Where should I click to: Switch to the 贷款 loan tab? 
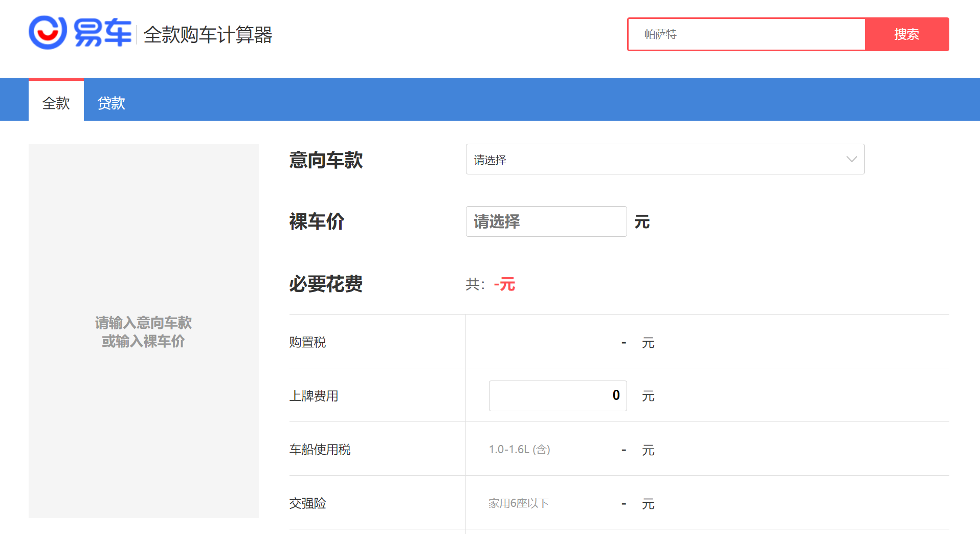(x=111, y=103)
